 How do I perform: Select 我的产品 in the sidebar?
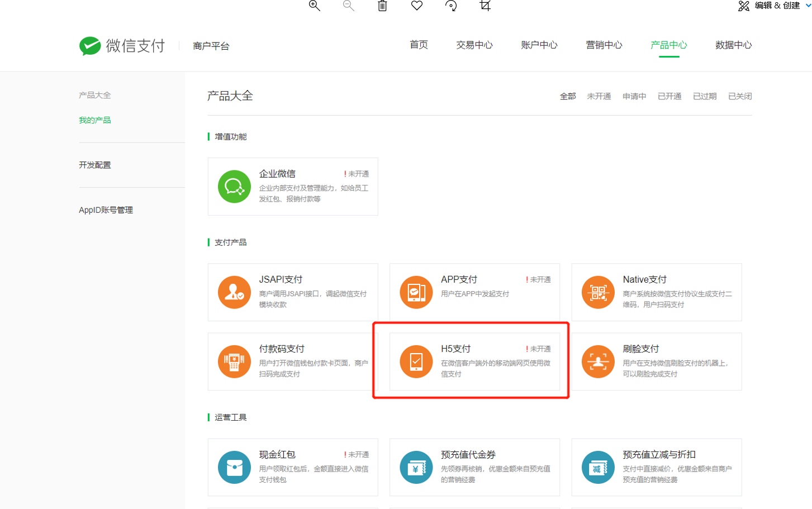95,120
